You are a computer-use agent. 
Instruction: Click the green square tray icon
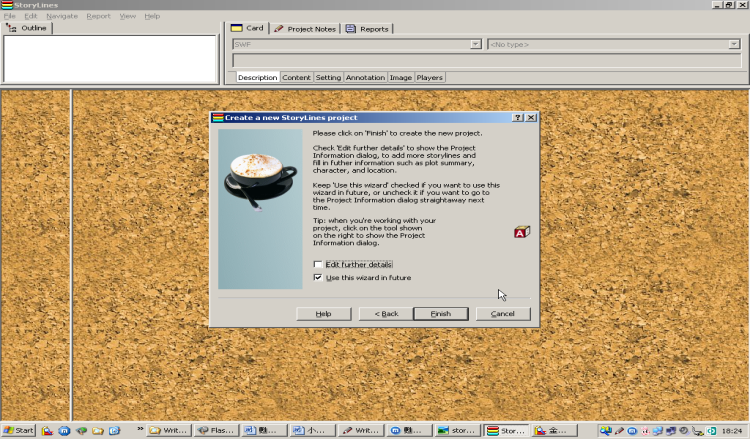(711, 431)
